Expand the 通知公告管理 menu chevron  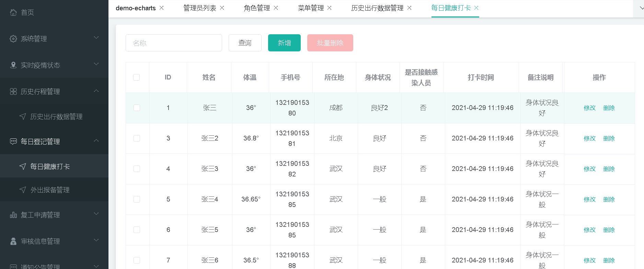pos(96,266)
